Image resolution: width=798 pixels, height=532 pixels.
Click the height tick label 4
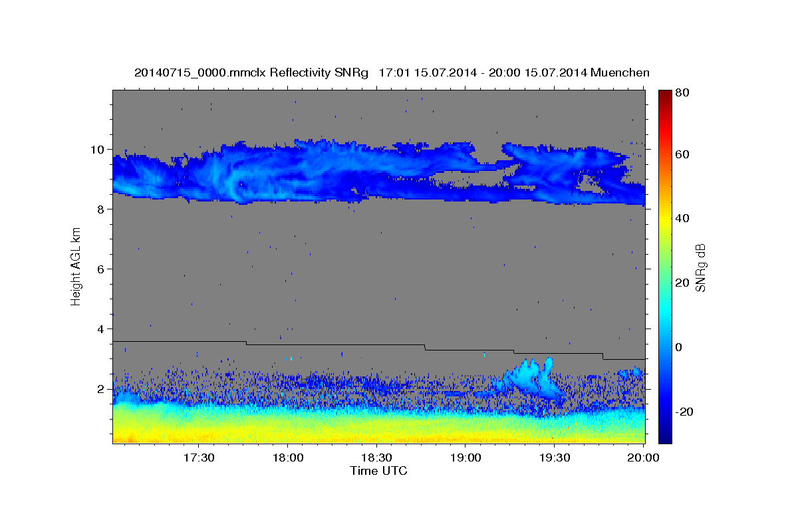(102, 329)
